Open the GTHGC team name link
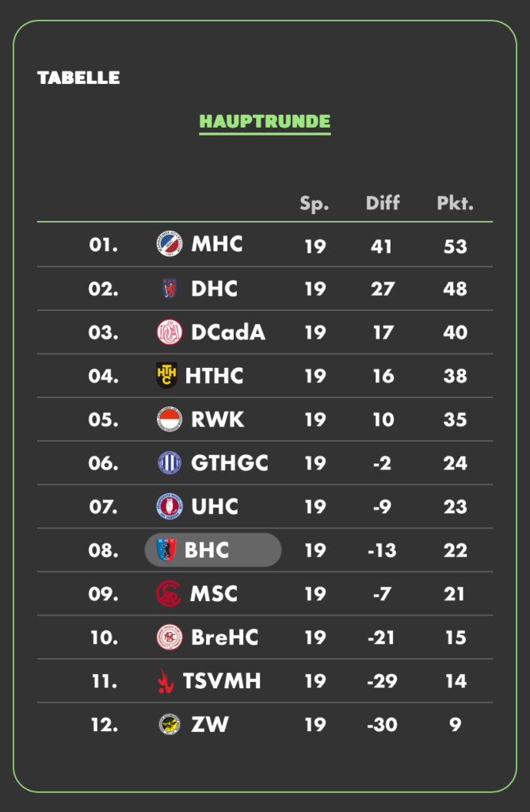The image size is (530, 812). [229, 463]
